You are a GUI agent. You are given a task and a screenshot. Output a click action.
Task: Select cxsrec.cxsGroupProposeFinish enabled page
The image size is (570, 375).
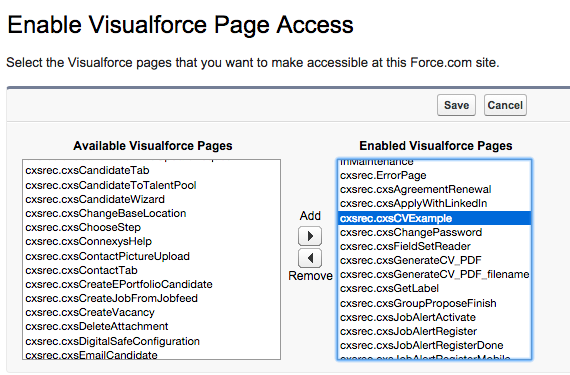point(434,303)
